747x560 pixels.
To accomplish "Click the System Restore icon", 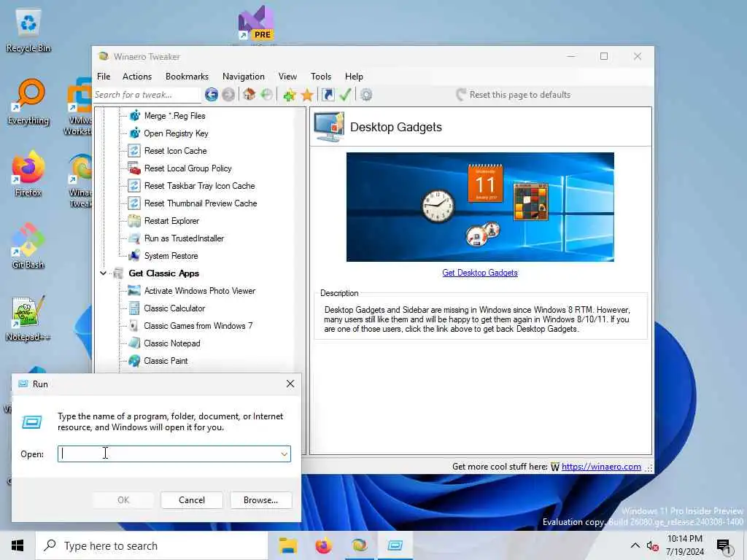I will [x=135, y=256].
